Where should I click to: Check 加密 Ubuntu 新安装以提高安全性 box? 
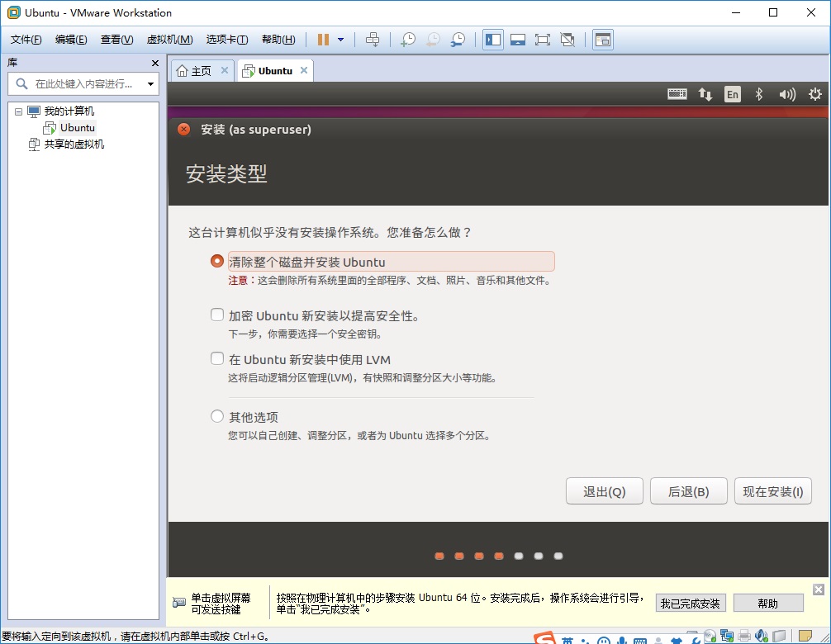(216, 315)
